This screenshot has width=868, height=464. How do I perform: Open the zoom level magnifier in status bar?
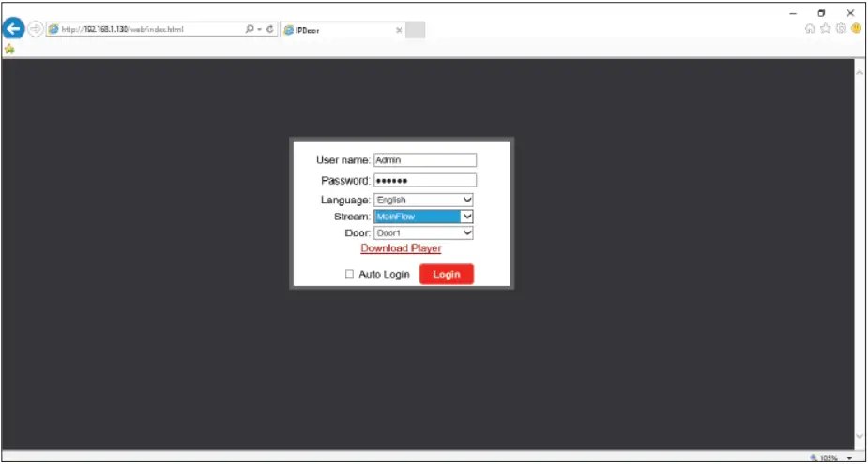click(814, 458)
